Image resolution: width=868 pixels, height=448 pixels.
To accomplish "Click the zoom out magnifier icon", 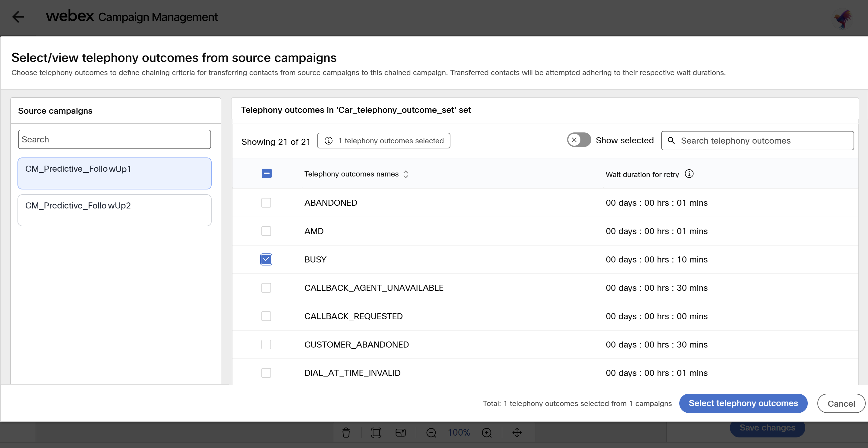I will point(431,433).
